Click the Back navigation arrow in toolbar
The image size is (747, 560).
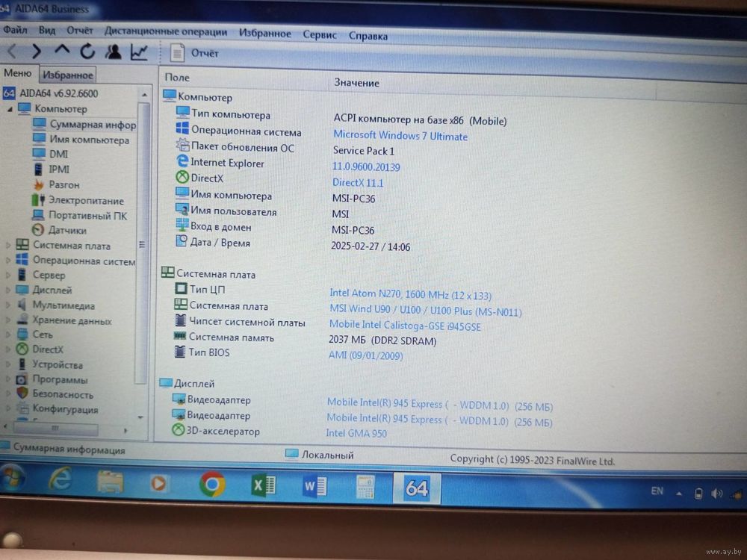click(x=13, y=52)
